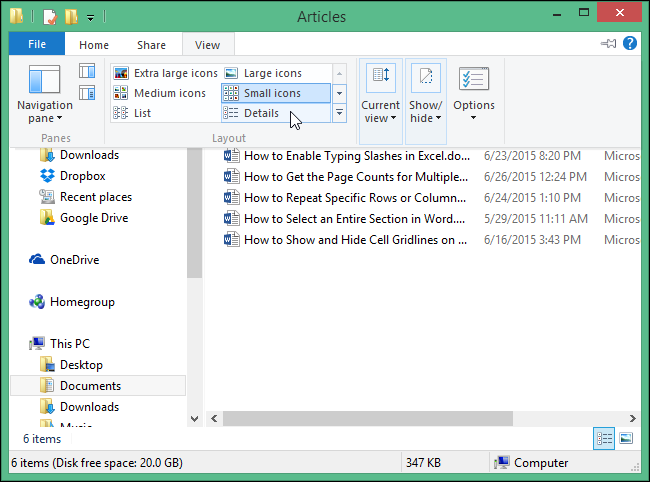This screenshot has height=482, width=650.
Task: Choose the List layout option
Action: (166, 113)
